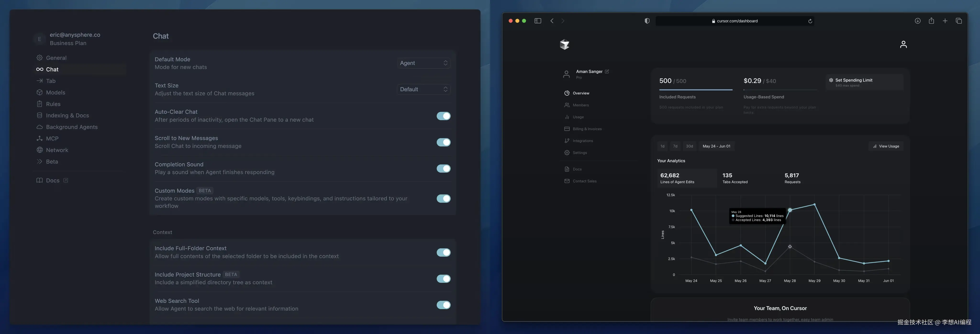This screenshot has height=334, width=980.
Task: Open the Safari tab overview icon
Action: [x=958, y=21]
